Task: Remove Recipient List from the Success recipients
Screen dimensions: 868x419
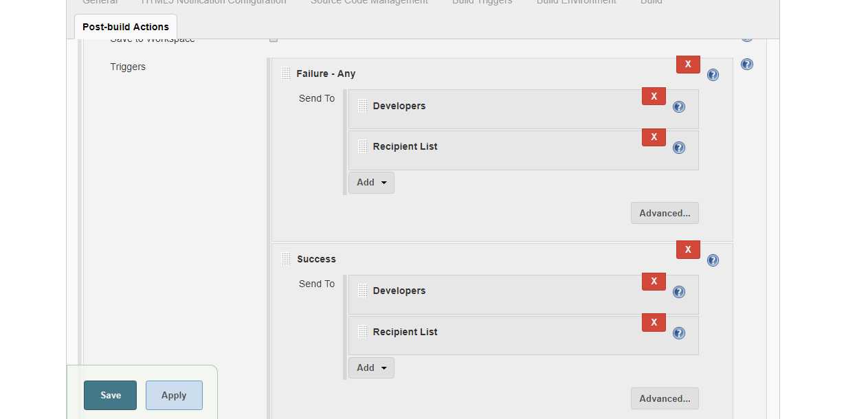Action: tap(654, 322)
